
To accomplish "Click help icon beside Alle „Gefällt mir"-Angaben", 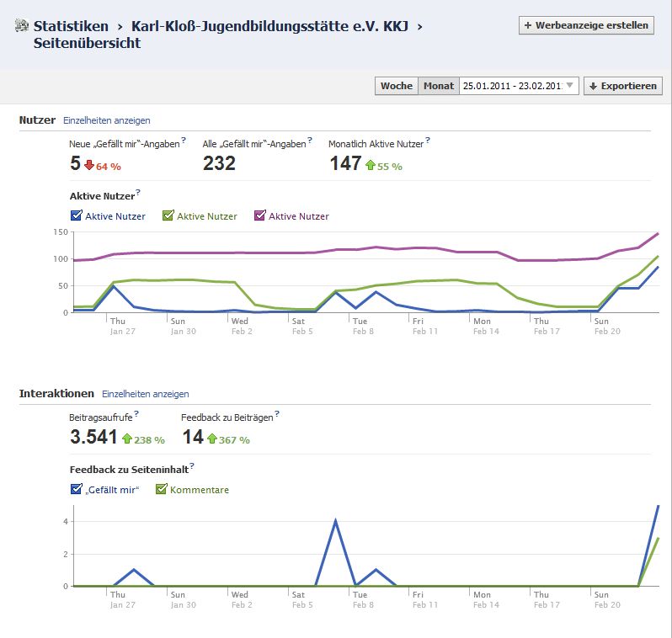I will pos(310,141).
